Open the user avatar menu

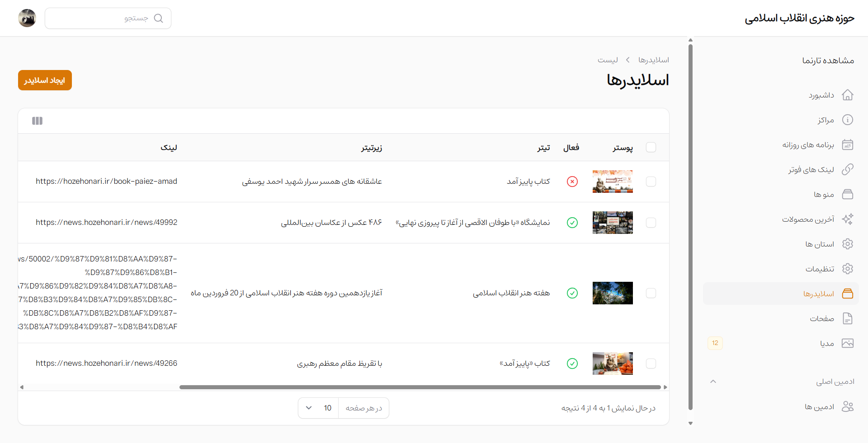tap(27, 19)
